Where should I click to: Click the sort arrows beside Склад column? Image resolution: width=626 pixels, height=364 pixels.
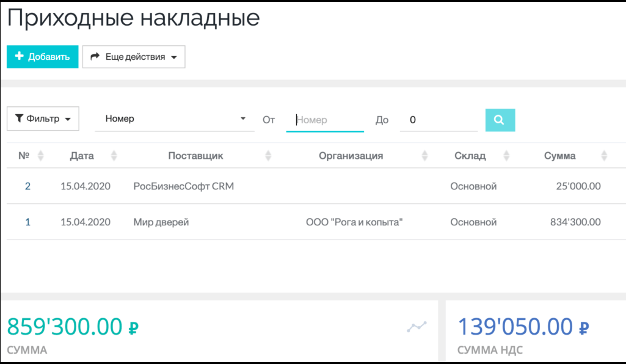pyautogui.click(x=506, y=156)
